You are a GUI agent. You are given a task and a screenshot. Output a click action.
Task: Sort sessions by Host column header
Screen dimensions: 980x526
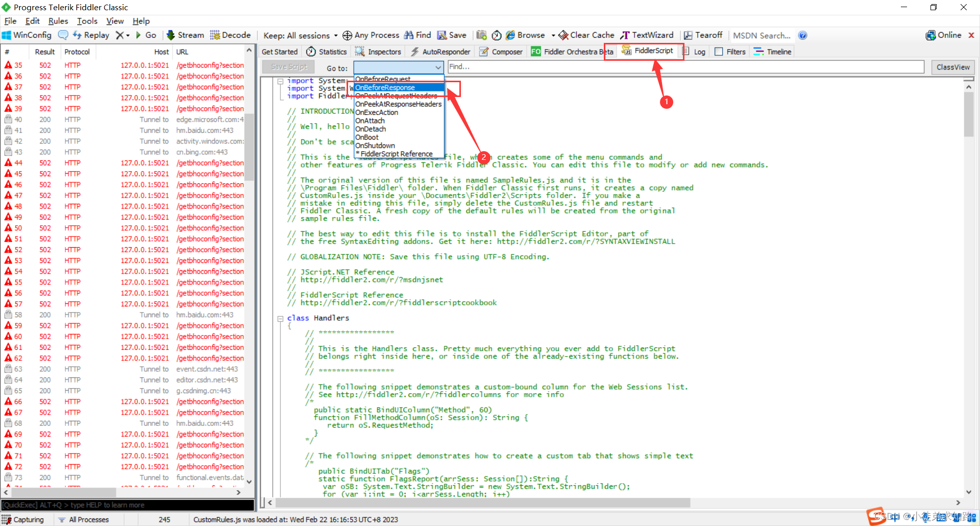[x=161, y=52]
